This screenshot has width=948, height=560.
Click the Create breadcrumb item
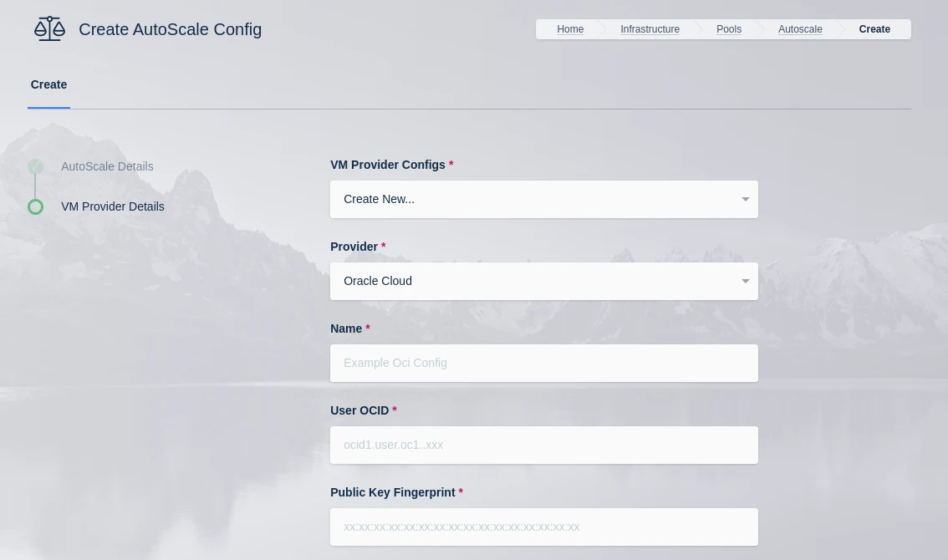(x=874, y=29)
